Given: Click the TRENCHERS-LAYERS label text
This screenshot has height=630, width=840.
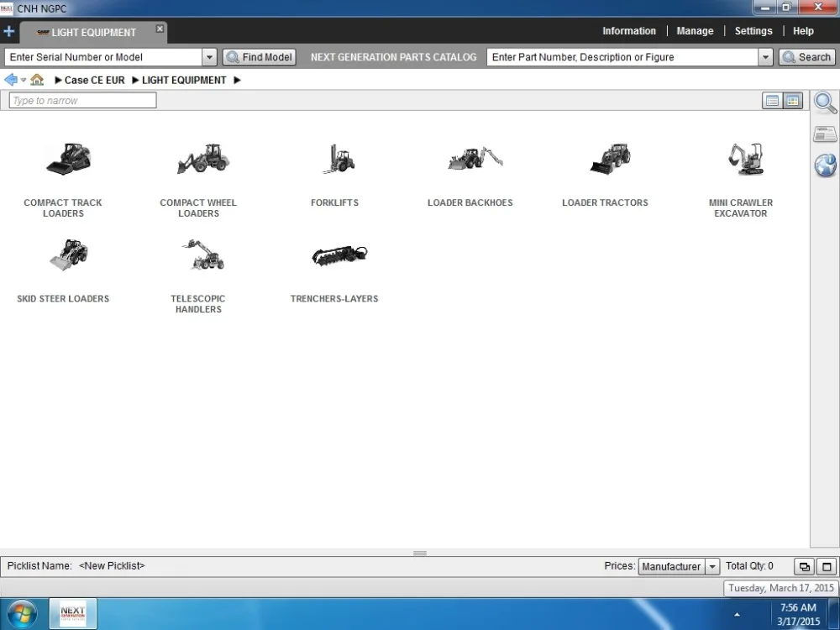Looking at the screenshot, I should [x=334, y=298].
